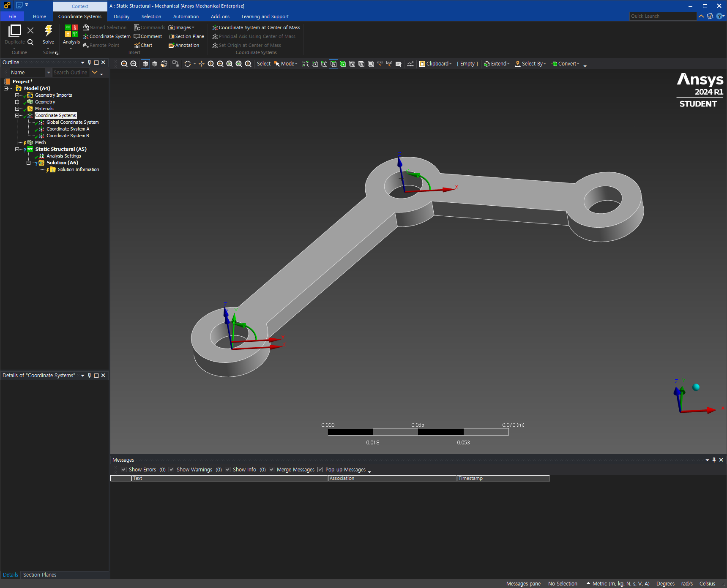The width and height of the screenshot is (727, 588).
Task: Insert a Chart from the ribbon
Action: (x=143, y=45)
